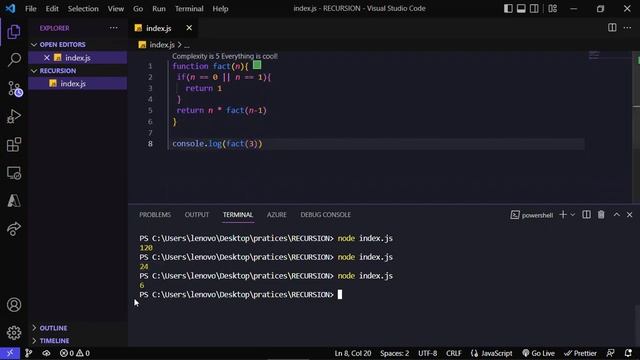
Task: Open the Accounts menu
Action: click(x=14, y=305)
